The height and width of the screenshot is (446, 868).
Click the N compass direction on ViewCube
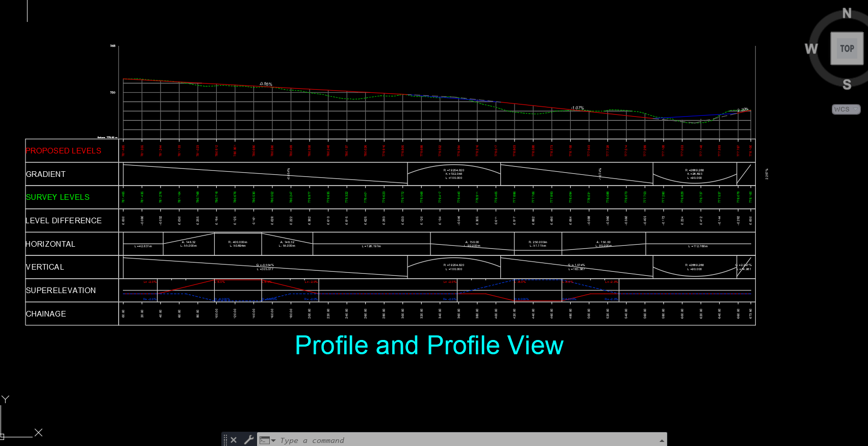click(x=847, y=13)
